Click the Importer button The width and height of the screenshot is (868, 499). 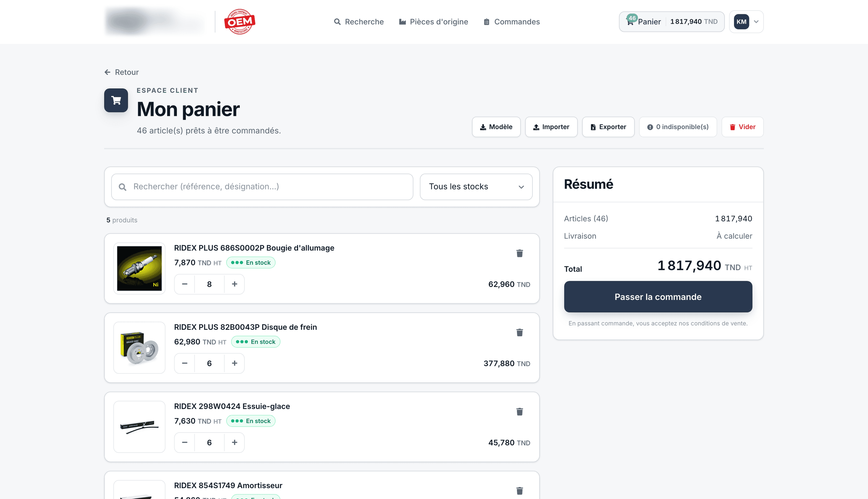[551, 127]
